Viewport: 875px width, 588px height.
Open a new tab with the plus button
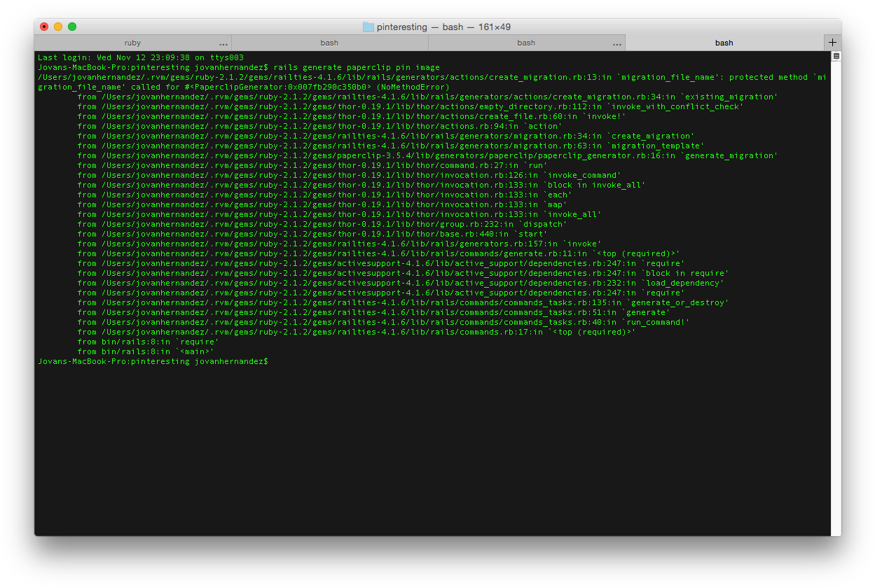pyautogui.click(x=832, y=43)
